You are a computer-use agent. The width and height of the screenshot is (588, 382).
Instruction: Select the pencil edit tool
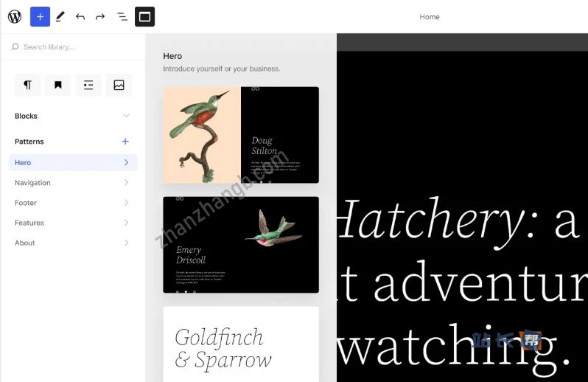click(x=60, y=16)
